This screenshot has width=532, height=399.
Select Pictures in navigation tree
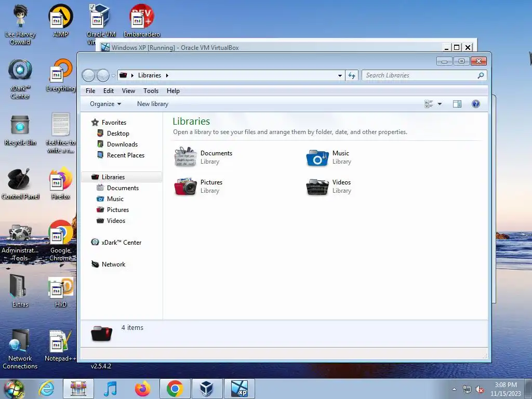(x=113, y=210)
